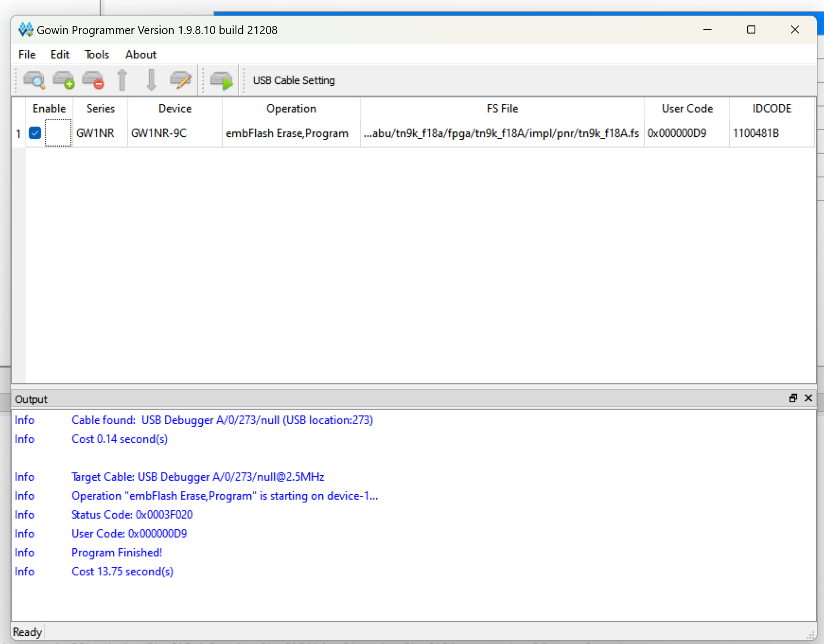
Task: Click the IDCODE column header
Action: click(772, 109)
